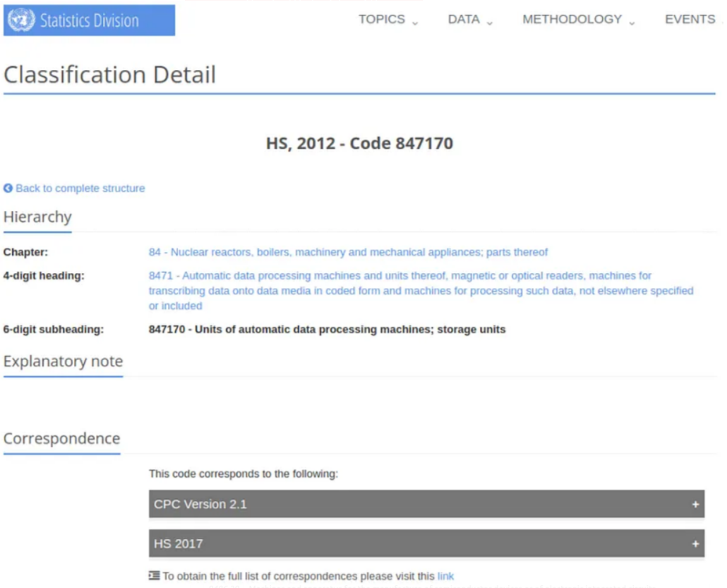Open the TOPICS menu
This screenshot has width=727, height=588.
tap(382, 20)
